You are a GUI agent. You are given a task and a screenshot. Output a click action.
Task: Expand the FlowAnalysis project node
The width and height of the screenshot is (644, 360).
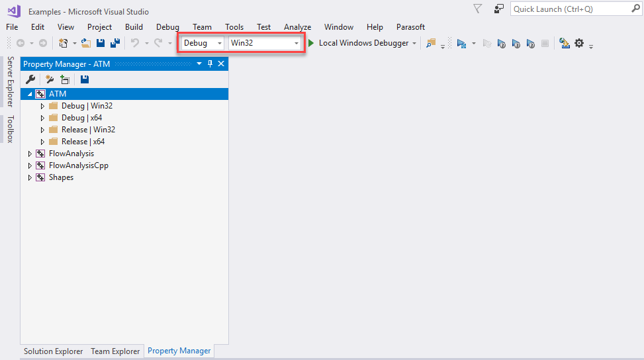[x=30, y=154]
